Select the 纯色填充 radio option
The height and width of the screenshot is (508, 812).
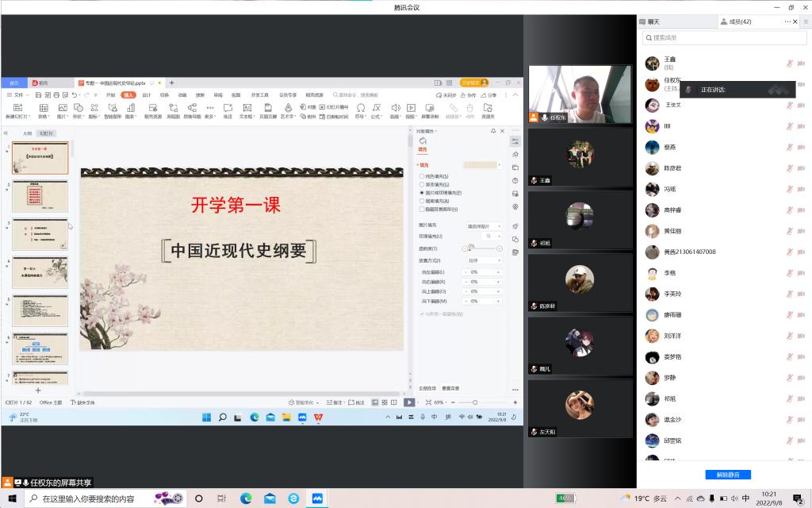tap(421, 176)
